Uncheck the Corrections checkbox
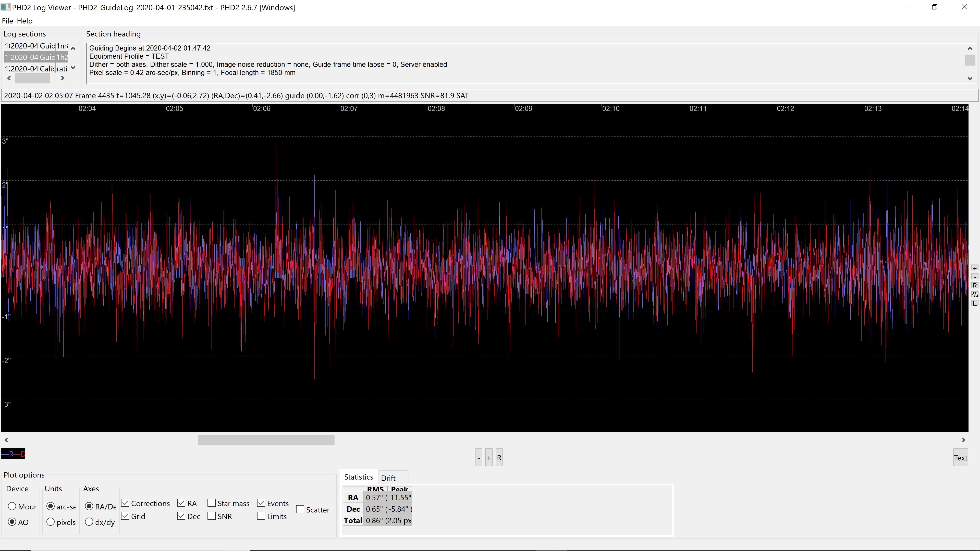Viewport: 980px width, 551px height. coord(125,503)
